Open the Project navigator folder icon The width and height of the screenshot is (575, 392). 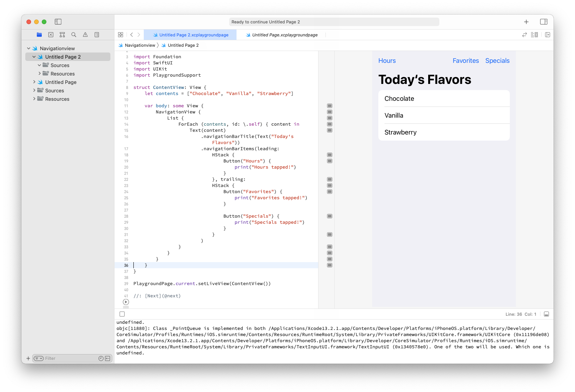coord(39,34)
